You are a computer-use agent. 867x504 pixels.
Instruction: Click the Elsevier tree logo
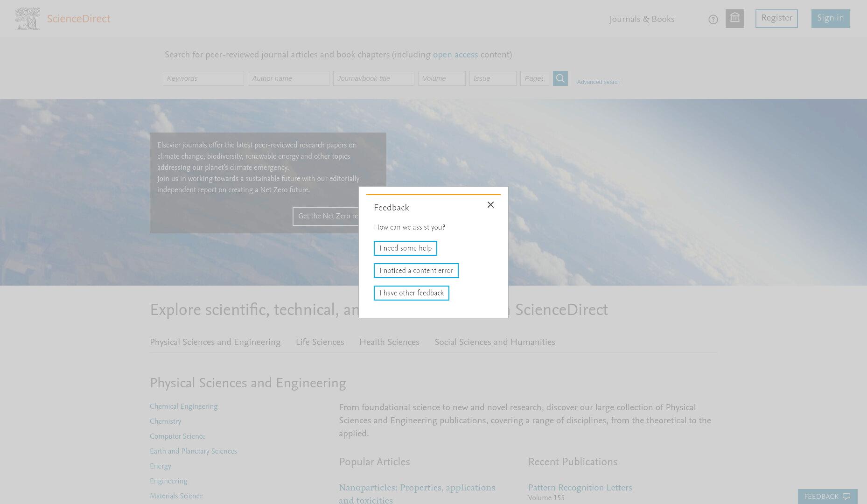point(27,19)
